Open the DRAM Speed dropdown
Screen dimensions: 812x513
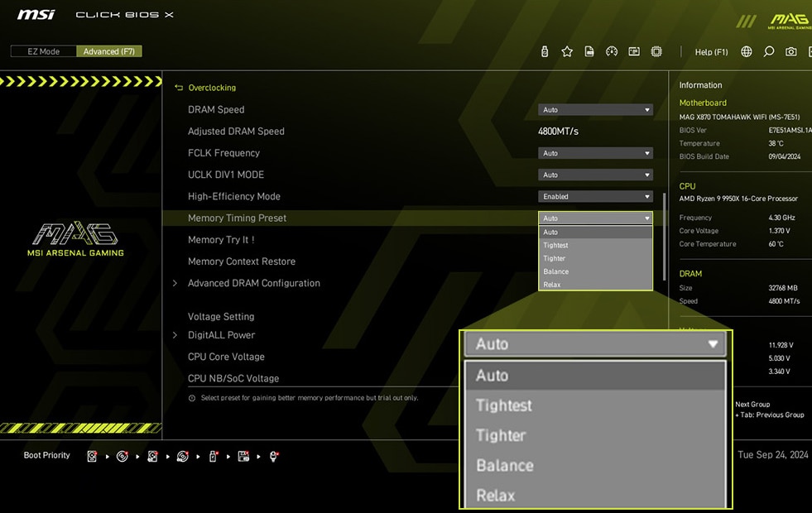(595, 110)
